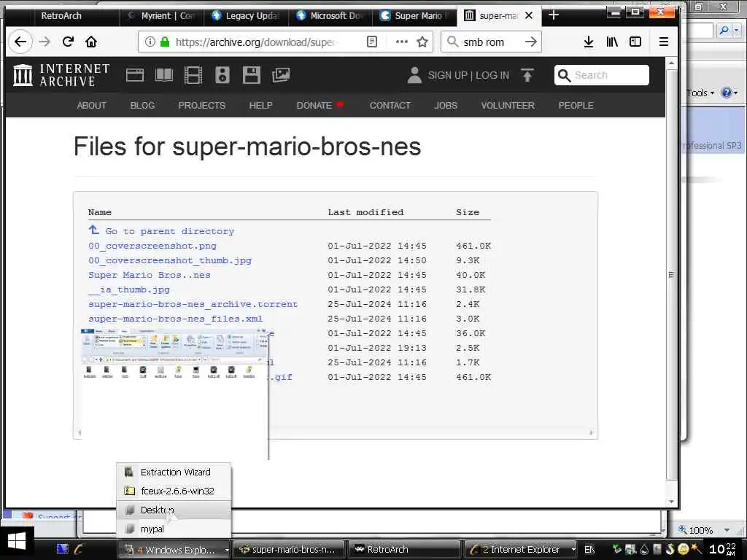Switch to the Microsoft Download tab
Viewport: 747px width, 560px height.
(329, 16)
